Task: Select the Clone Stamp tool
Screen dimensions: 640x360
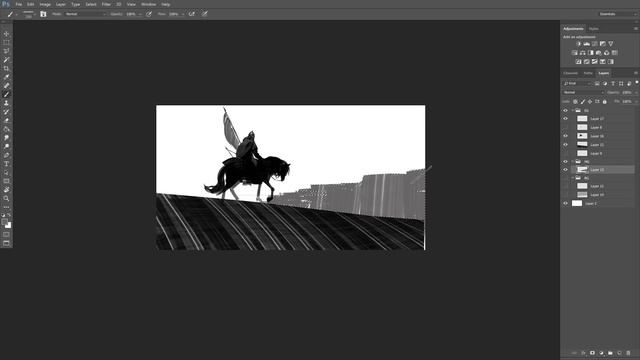Action: pyautogui.click(x=6, y=103)
